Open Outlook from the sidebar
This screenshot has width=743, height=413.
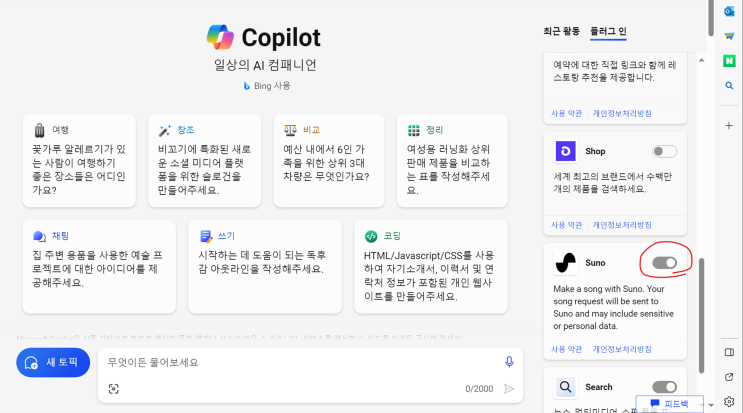(729, 11)
